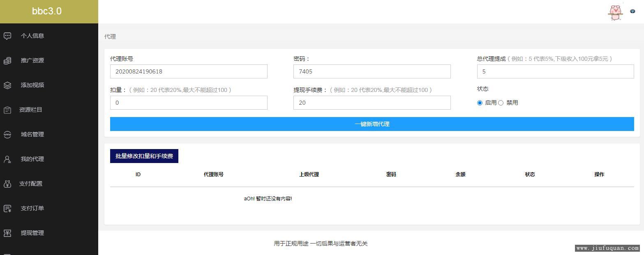Select the 禁用 radio button

click(501, 103)
